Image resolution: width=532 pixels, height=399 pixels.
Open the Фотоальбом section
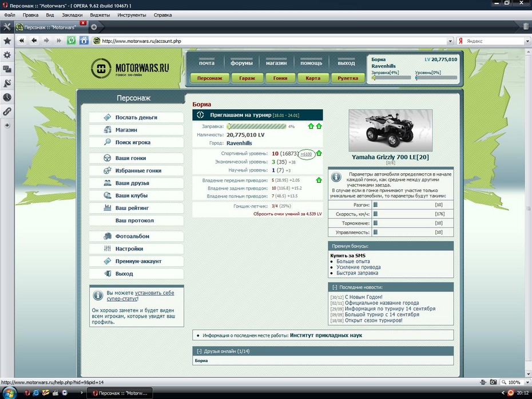pyautogui.click(x=136, y=236)
